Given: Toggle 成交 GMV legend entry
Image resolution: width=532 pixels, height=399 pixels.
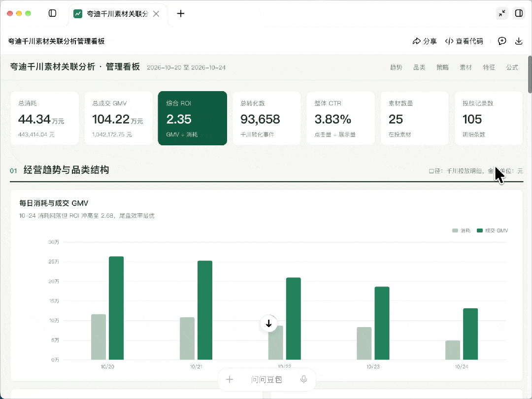Looking at the screenshot, I should pyautogui.click(x=492, y=231).
